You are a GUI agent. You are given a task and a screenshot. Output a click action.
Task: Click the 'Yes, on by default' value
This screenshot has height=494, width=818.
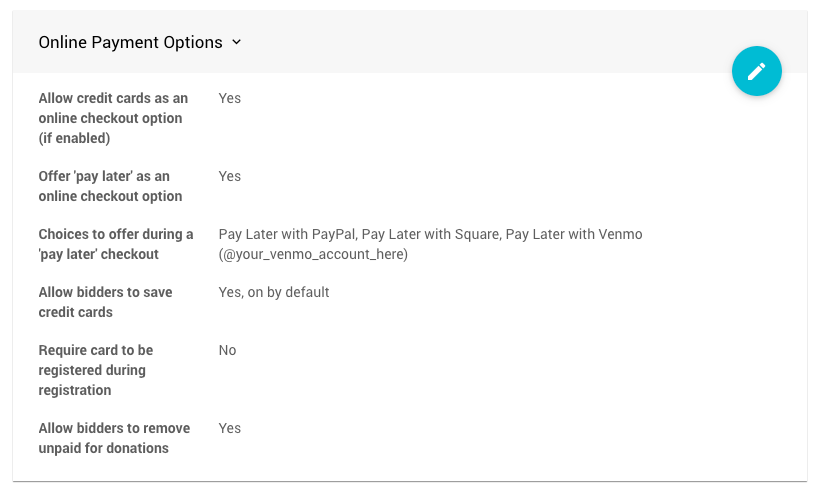pyautogui.click(x=274, y=292)
